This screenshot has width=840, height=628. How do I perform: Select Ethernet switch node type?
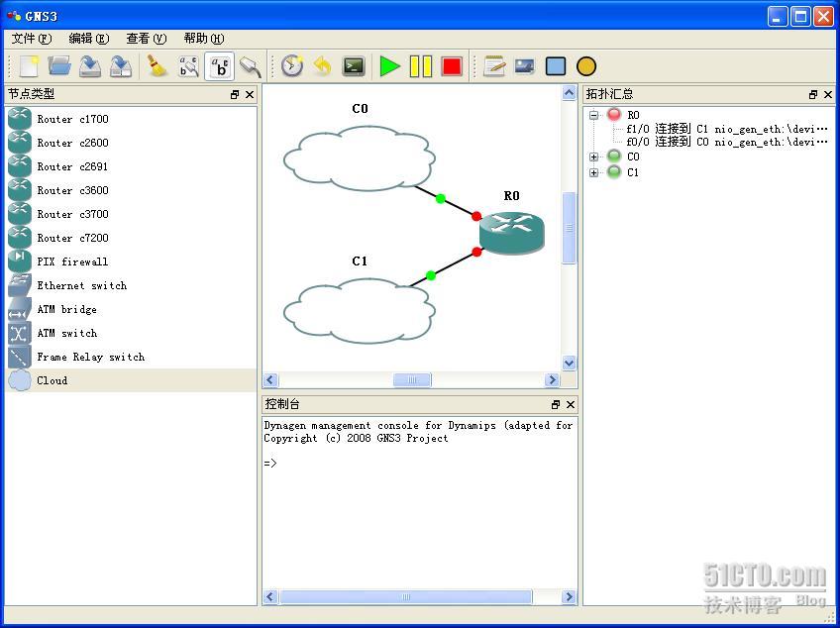[131, 285]
